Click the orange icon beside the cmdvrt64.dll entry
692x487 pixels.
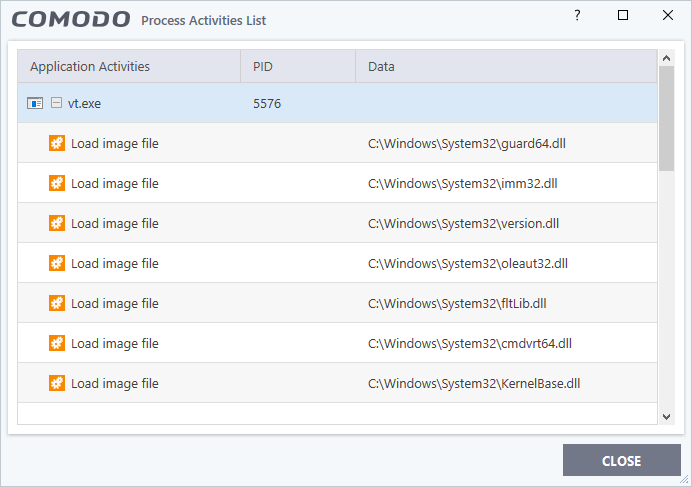tap(57, 344)
